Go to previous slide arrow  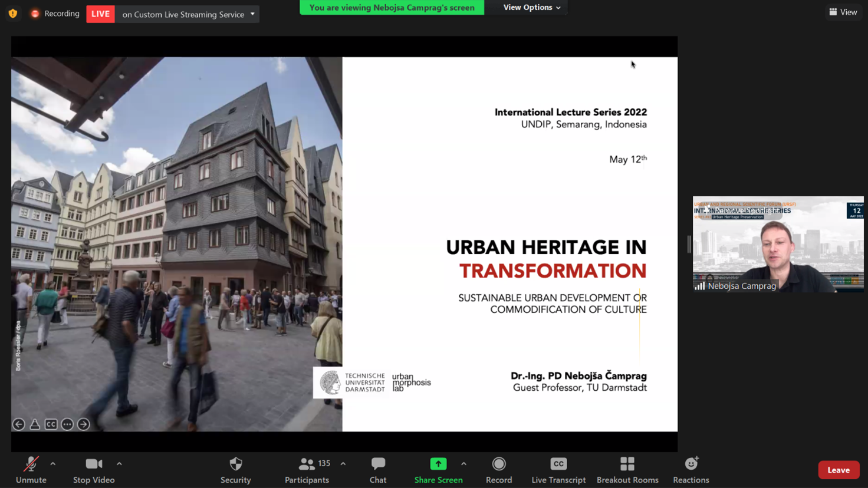(19, 424)
